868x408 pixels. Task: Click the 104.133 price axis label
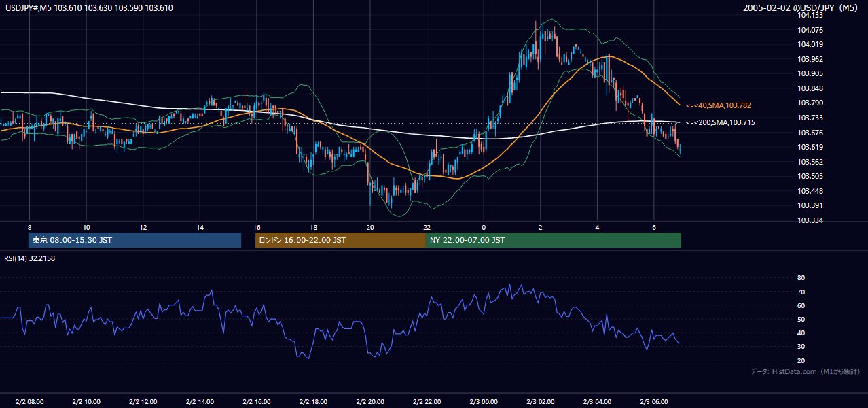(810, 15)
